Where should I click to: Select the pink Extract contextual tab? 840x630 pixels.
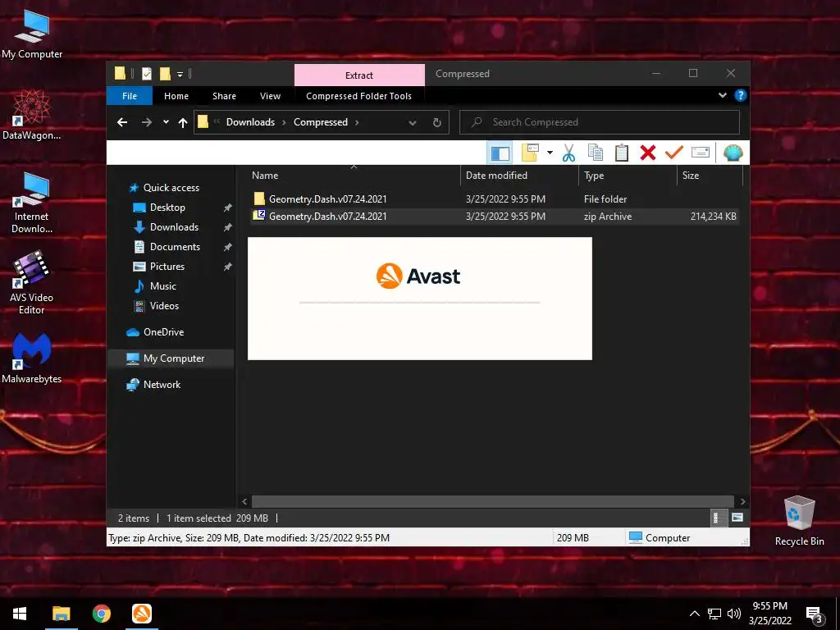point(359,75)
